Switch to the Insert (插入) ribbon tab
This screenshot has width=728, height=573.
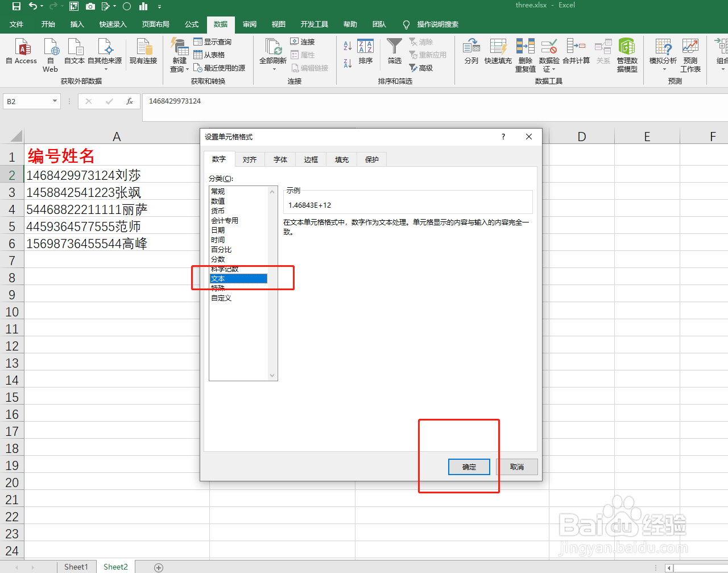click(x=77, y=24)
